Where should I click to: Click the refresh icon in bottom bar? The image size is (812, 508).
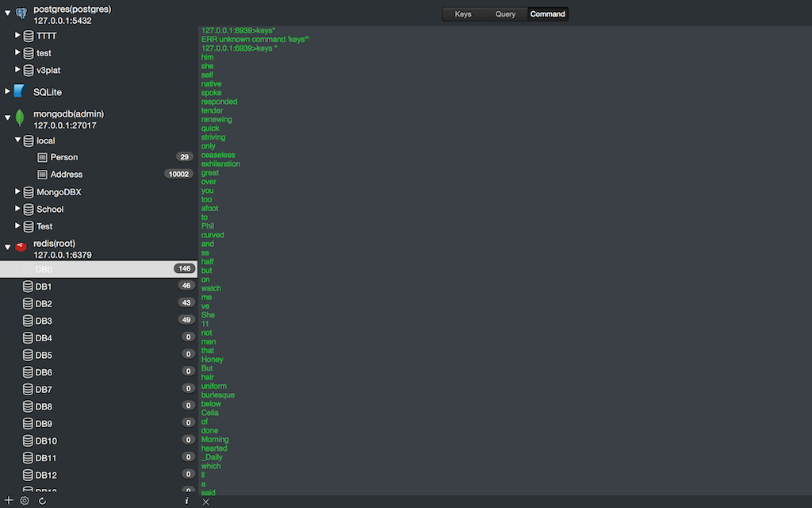[x=42, y=501]
